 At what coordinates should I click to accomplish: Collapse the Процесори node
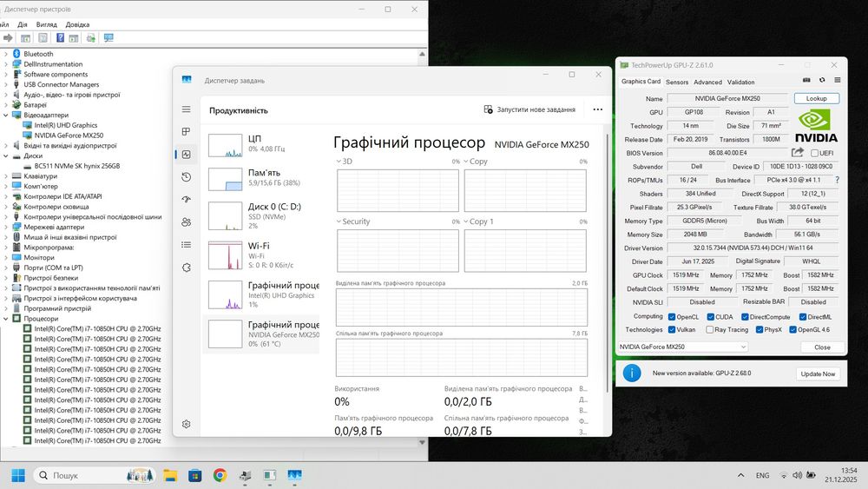[x=6, y=319]
